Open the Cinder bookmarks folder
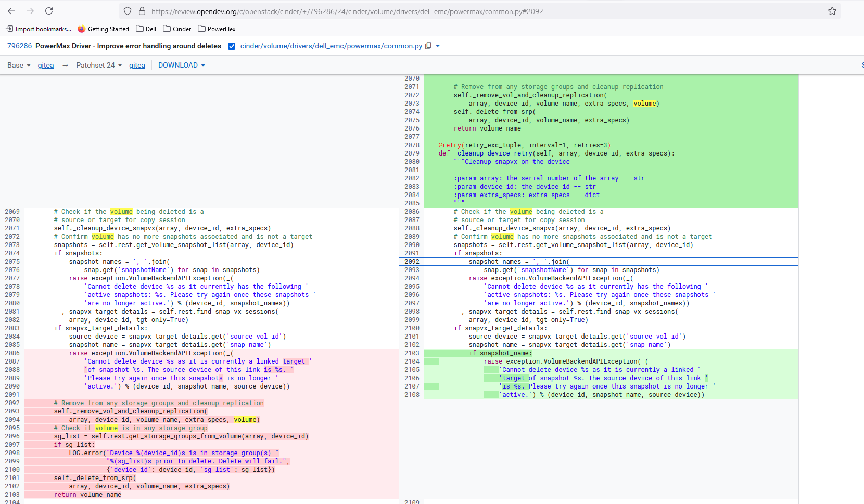864x504 pixels. tap(177, 29)
